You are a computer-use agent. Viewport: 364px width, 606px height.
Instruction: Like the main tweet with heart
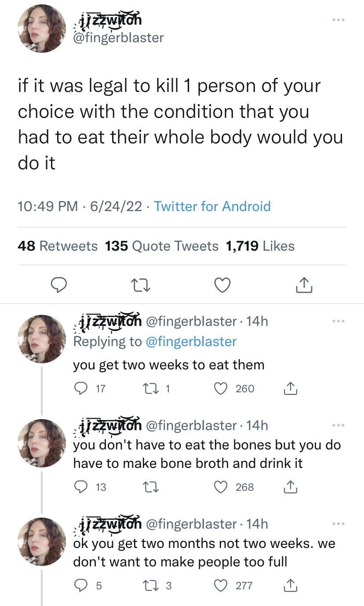point(222,286)
